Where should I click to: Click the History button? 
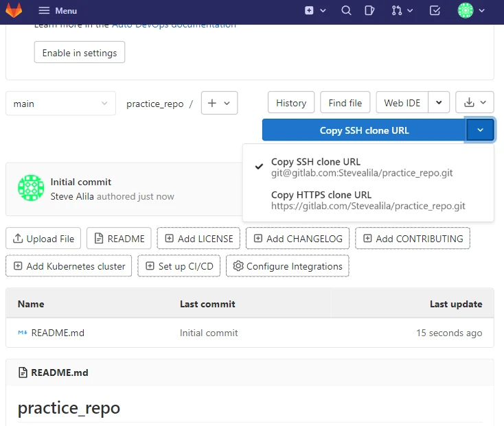point(291,103)
